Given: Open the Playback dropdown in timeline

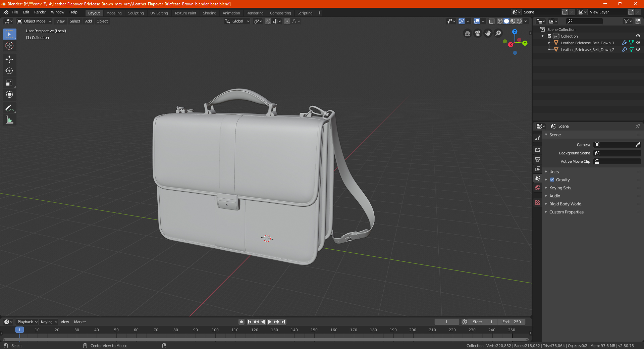Looking at the screenshot, I should (27, 322).
